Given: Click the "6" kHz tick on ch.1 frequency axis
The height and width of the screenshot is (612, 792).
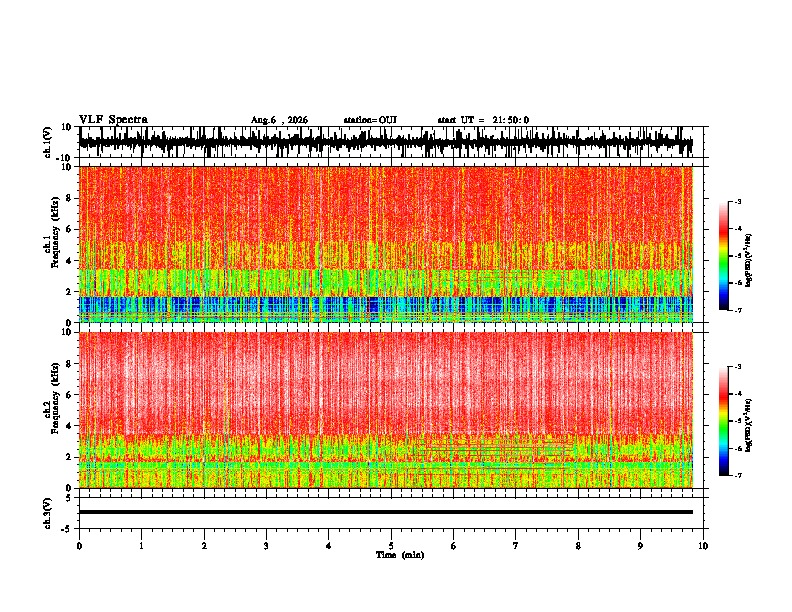Looking at the screenshot, I should (70, 229).
